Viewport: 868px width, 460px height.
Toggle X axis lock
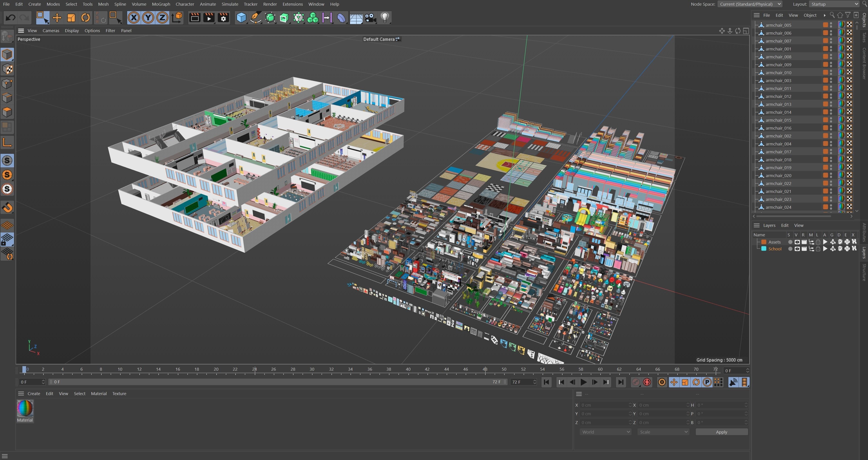tap(134, 17)
